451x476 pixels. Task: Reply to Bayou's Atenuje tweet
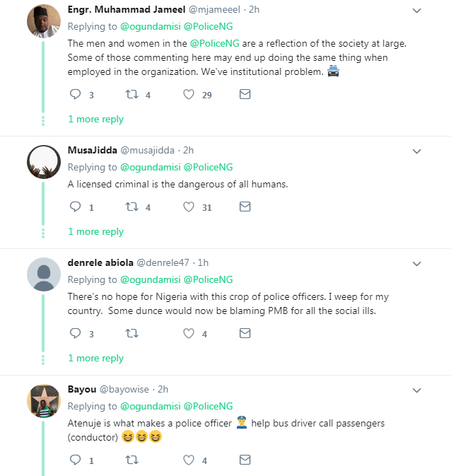click(x=76, y=460)
